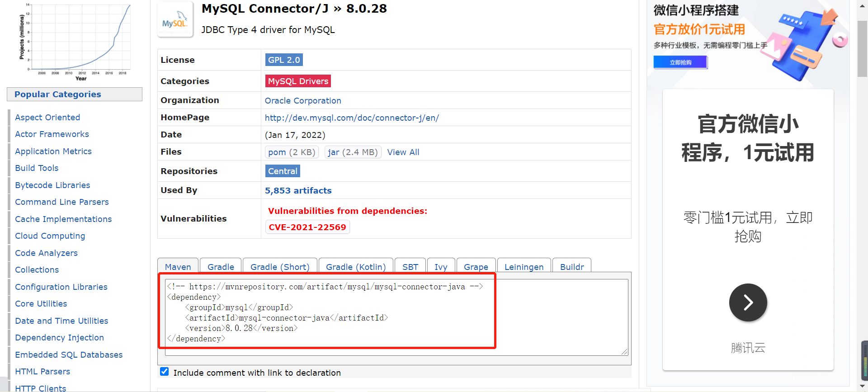Click the 立即抢购 button in top ad

680,62
